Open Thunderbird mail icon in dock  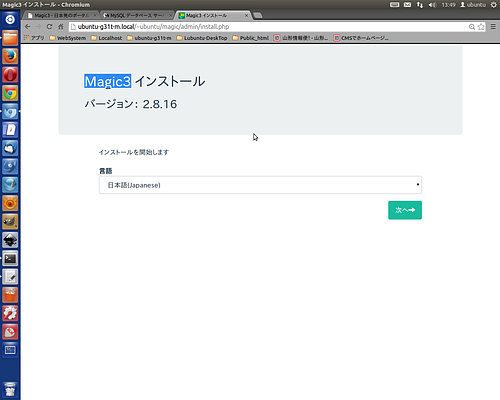pyautogui.click(x=10, y=148)
